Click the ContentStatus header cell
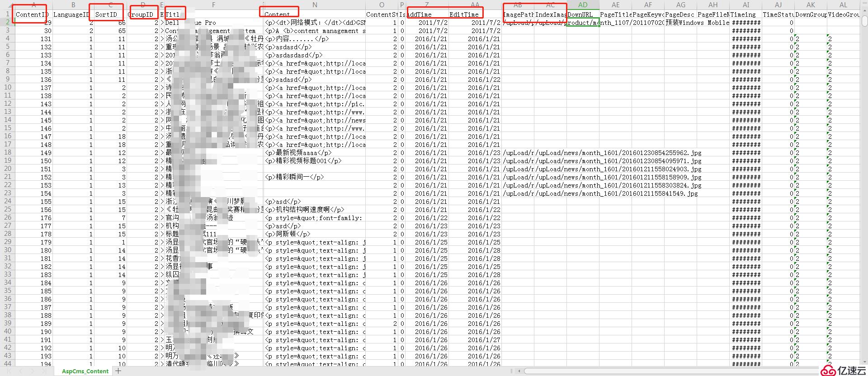This screenshot has height=376, width=868. [382, 14]
